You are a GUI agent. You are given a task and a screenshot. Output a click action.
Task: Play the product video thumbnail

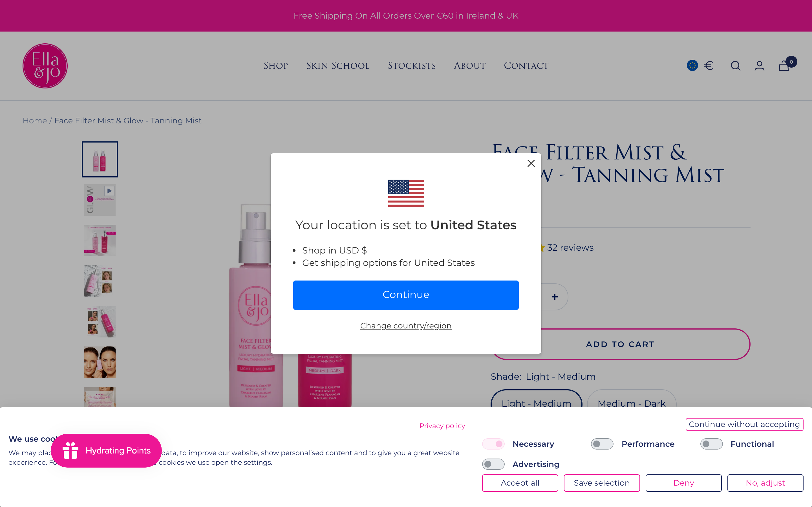point(100,200)
